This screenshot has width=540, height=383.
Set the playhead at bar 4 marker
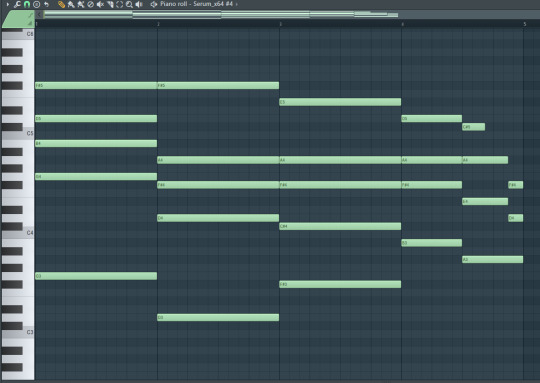[x=402, y=24]
